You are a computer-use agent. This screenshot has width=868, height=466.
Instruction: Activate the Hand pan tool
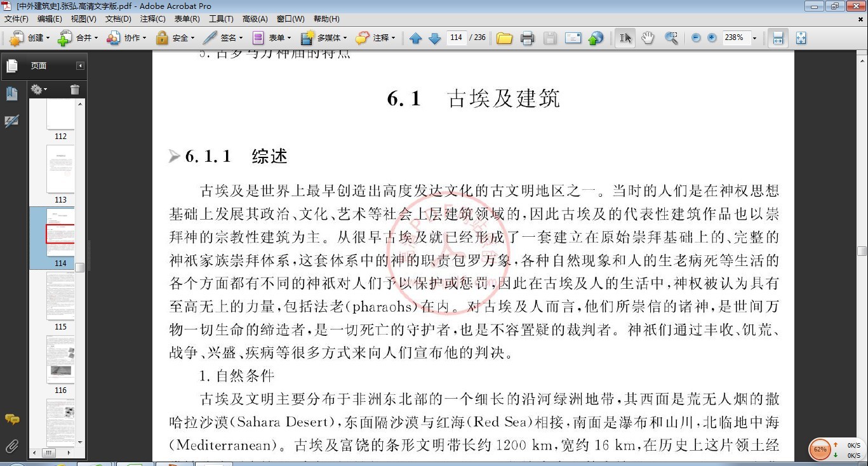[648, 38]
